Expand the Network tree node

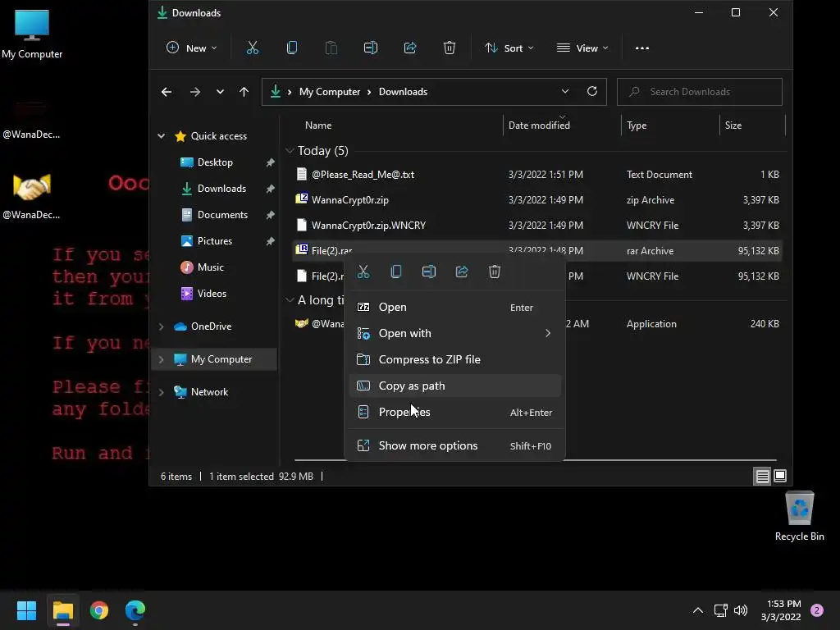(162, 392)
